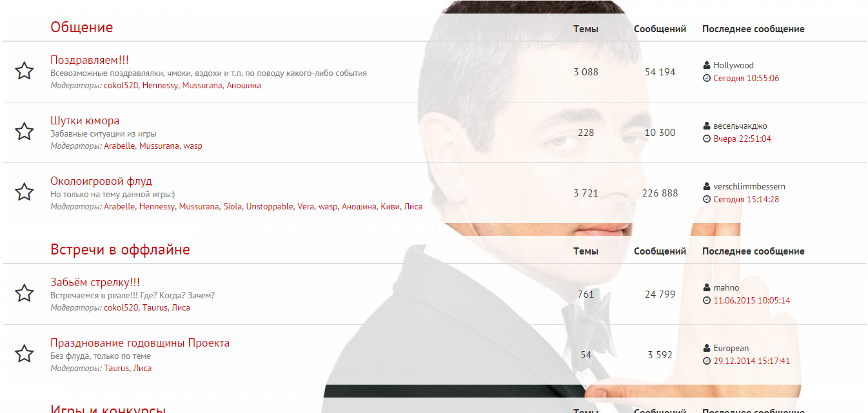Toggle favorite star for Околоигровой флуд forum
The image size is (868, 413).
point(24,192)
